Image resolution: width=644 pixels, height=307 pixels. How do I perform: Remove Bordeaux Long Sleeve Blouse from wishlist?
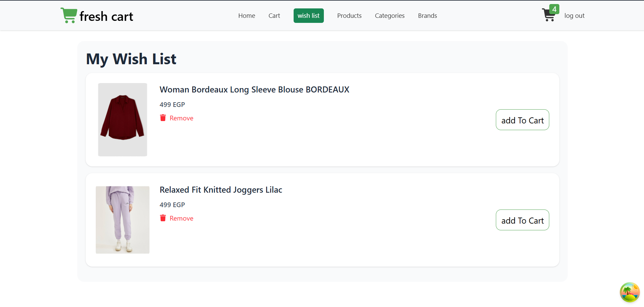point(181,118)
